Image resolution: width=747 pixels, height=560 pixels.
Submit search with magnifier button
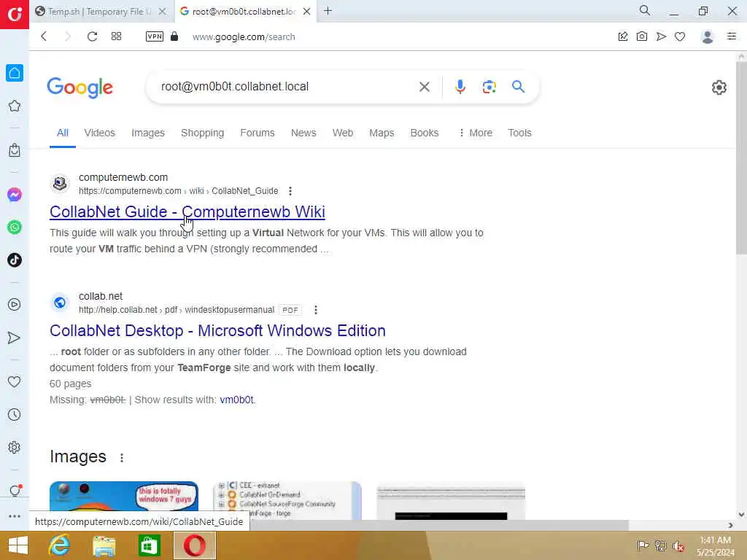[519, 87]
